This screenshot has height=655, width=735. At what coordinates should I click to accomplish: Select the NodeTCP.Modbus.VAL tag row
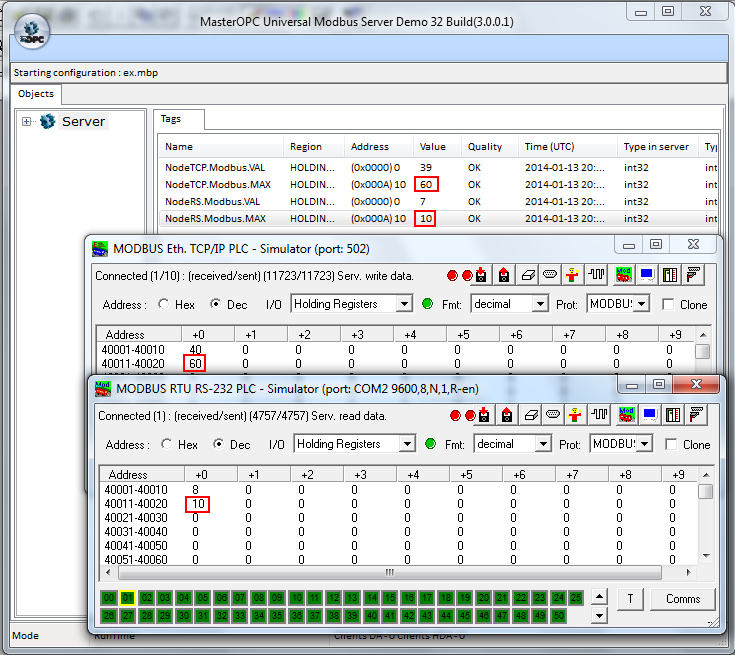(438, 167)
